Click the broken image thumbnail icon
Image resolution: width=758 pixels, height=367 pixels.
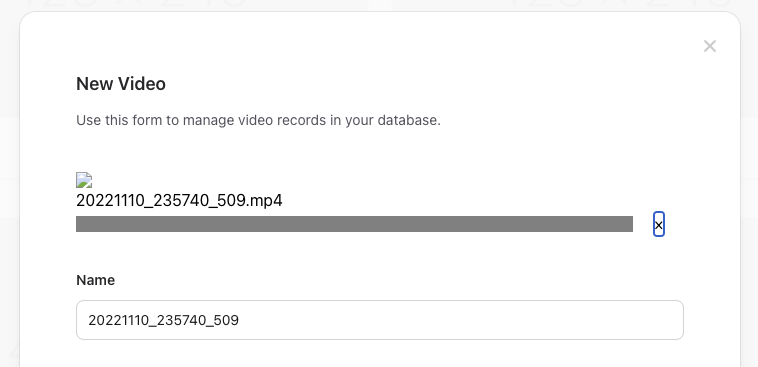click(x=84, y=180)
